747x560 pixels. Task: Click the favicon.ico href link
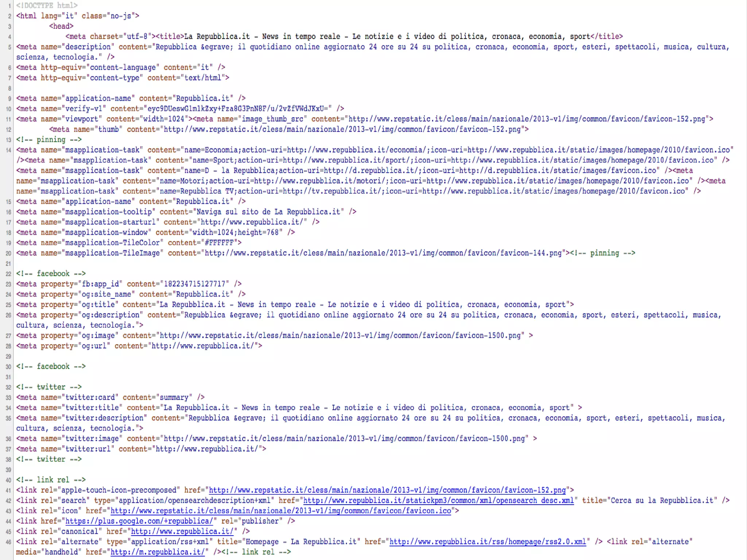pos(281,511)
